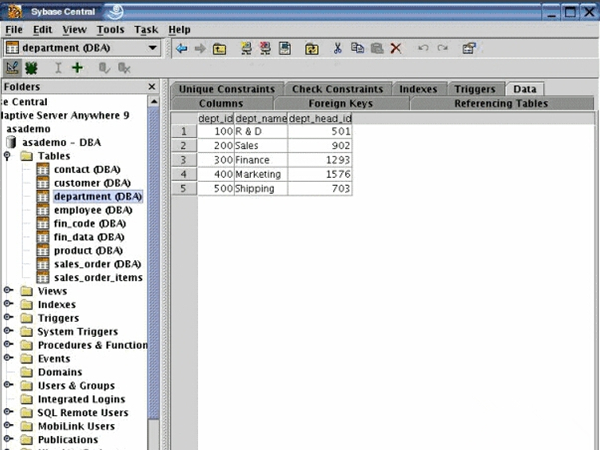Click the red Delete X icon
Screen dimensions: 600x450
click(396, 48)
